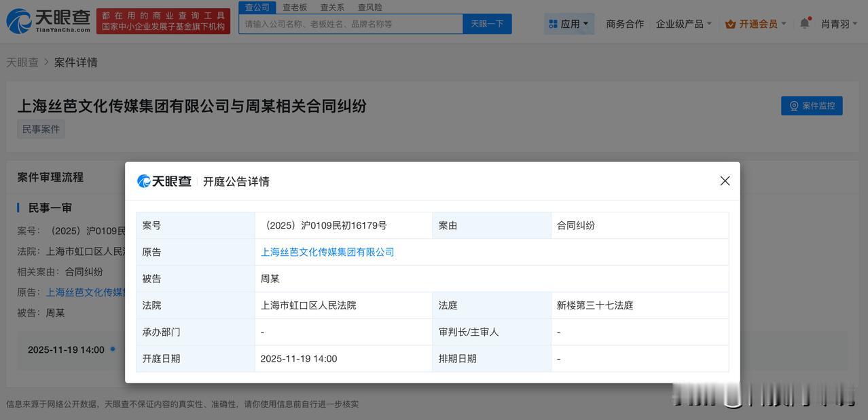Click the TianYanCha logo in the header
This screenshot has height=420, width=868.
(x=48, y=21)
